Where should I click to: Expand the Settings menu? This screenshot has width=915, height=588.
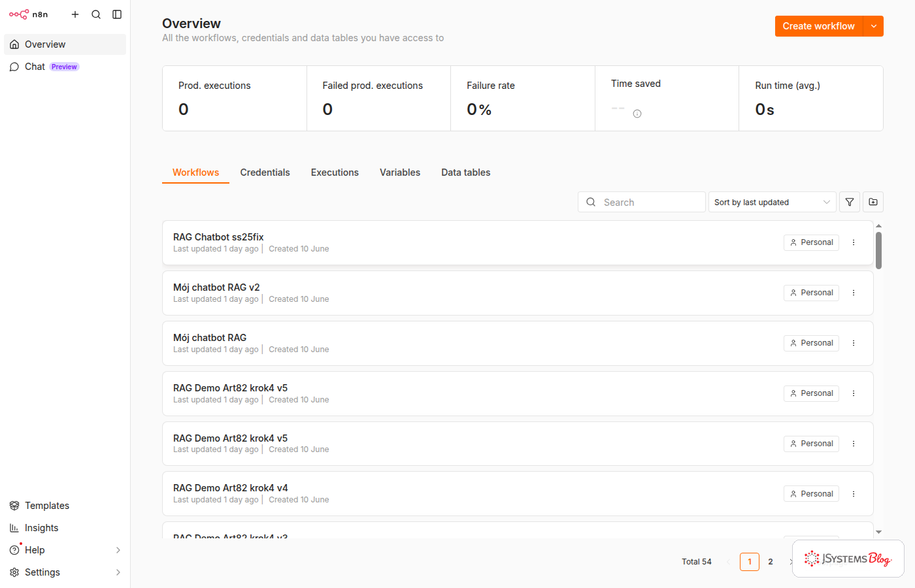[65, 572]
